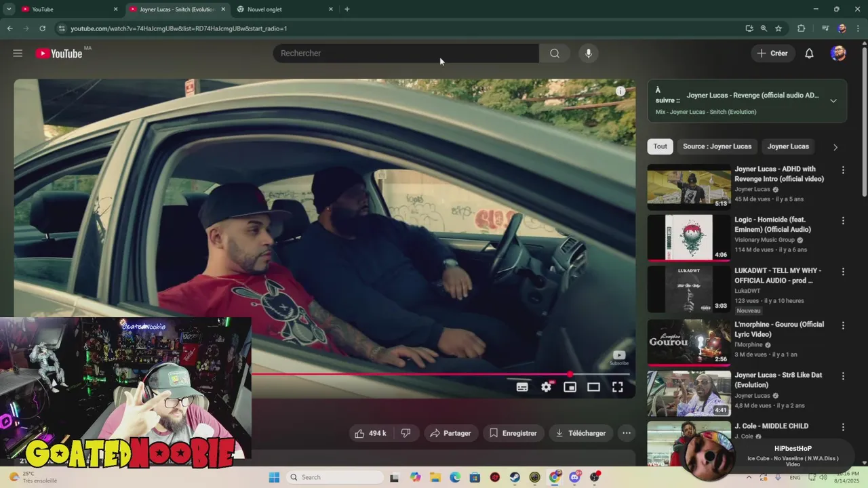The image size is (868, 488).
Task: Click the Partager button
Action: click(450, 433)
